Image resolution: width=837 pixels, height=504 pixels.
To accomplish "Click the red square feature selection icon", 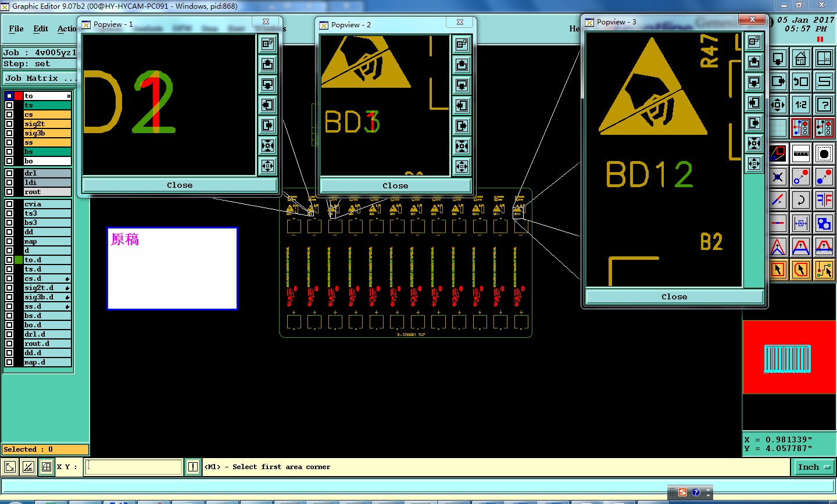I will pyautogui.click(x=778, y=153).
